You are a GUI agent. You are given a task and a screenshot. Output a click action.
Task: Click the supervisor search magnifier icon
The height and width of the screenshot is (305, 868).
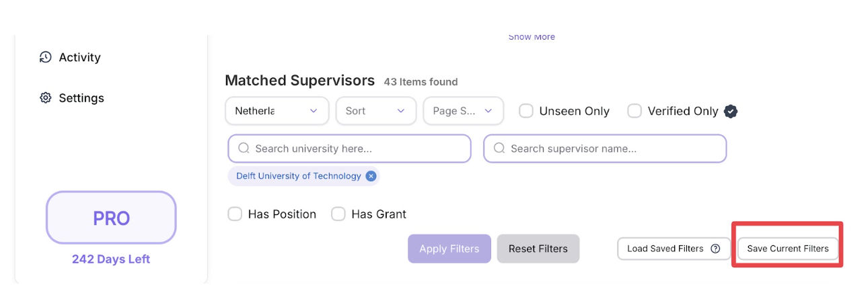[499, 148]
